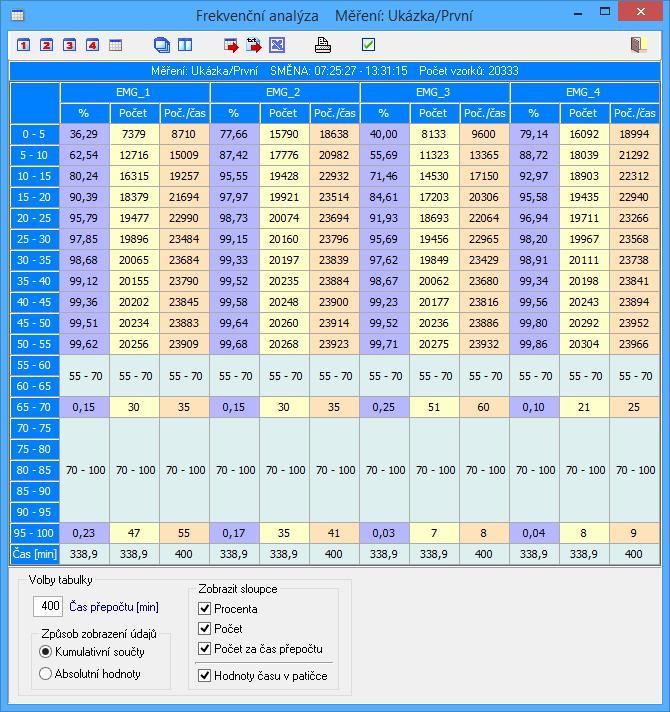Click the green checkmark options icon
The height and width of the screenshot is (712, 670).
pos(368,44)
